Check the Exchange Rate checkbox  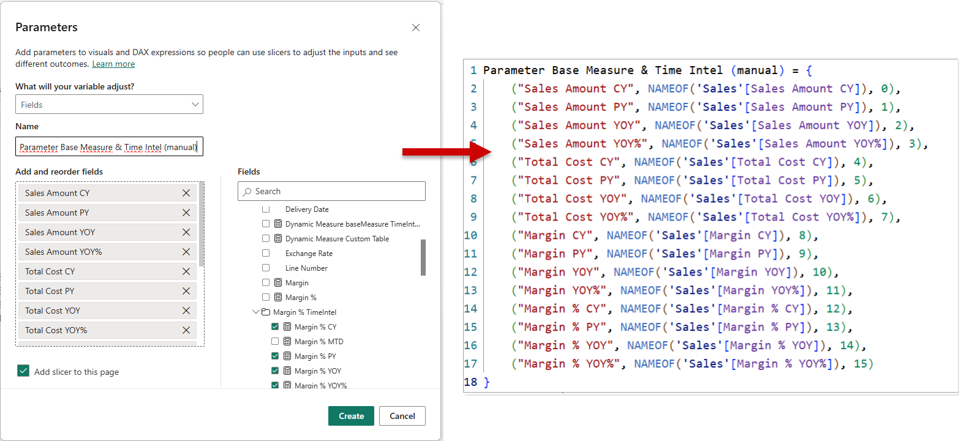266,254
